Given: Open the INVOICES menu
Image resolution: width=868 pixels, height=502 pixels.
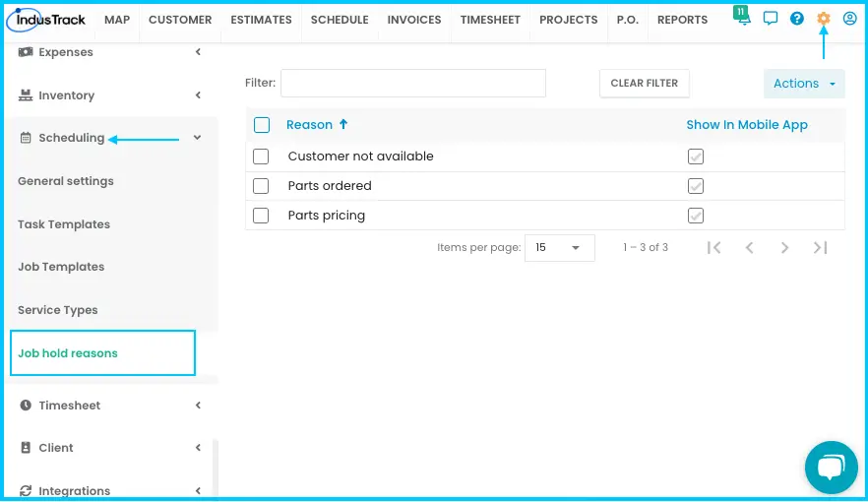Looking at the screenshot, I should tap(414, 20).
